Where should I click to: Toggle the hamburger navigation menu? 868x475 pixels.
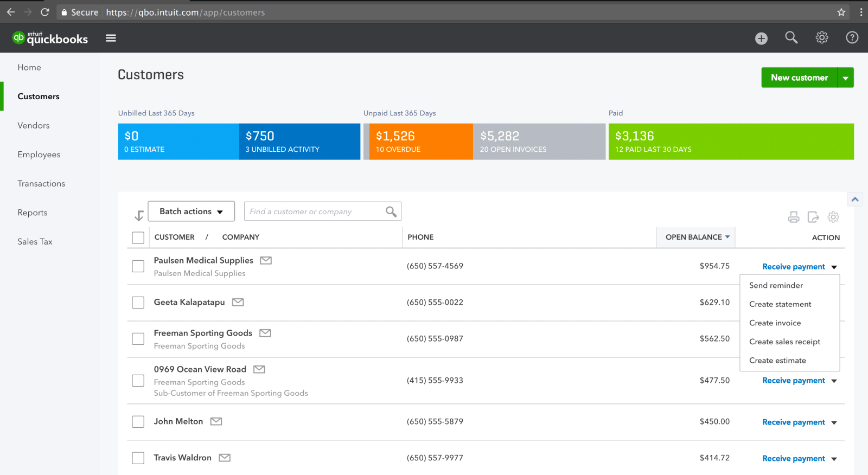[x=111, y=38]
